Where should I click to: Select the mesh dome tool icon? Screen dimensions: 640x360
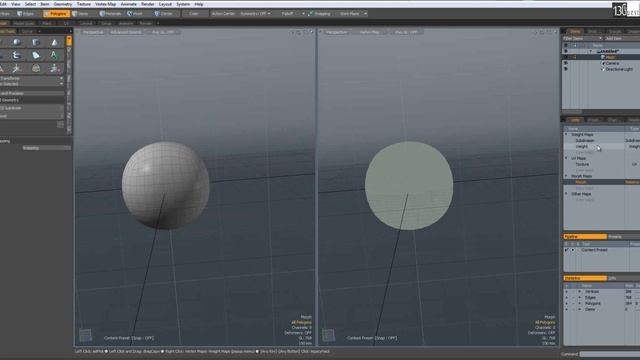[x=36, y=68]
